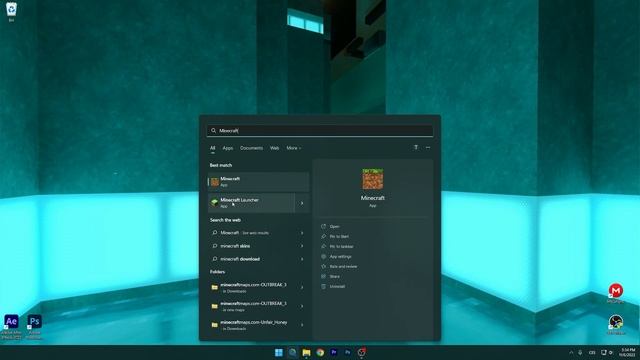Viewport: 640px width, 360px height.
Task: Expand arrow for OUTBREAK_3 in new maps
Action: click(302, 307)
